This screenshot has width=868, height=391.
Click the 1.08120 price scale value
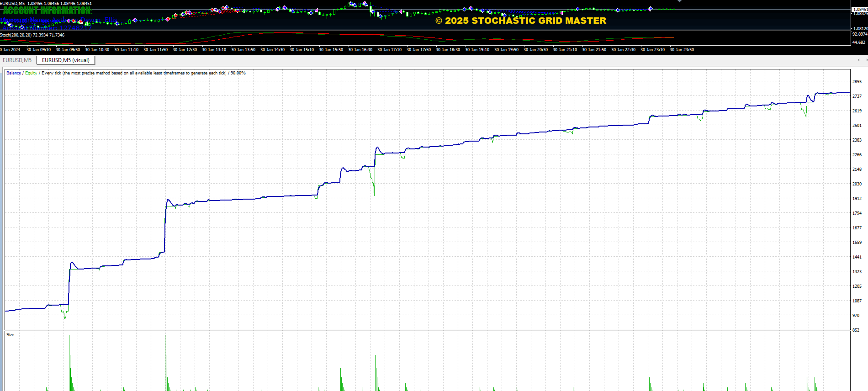860,28
